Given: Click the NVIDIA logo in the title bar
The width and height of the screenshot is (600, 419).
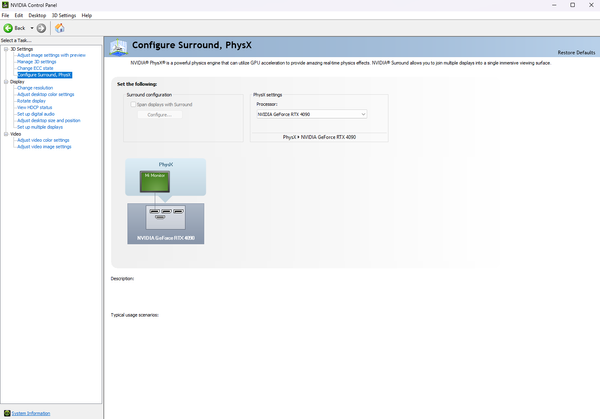Looking at the screenshot, I should (x=5, y=5).
